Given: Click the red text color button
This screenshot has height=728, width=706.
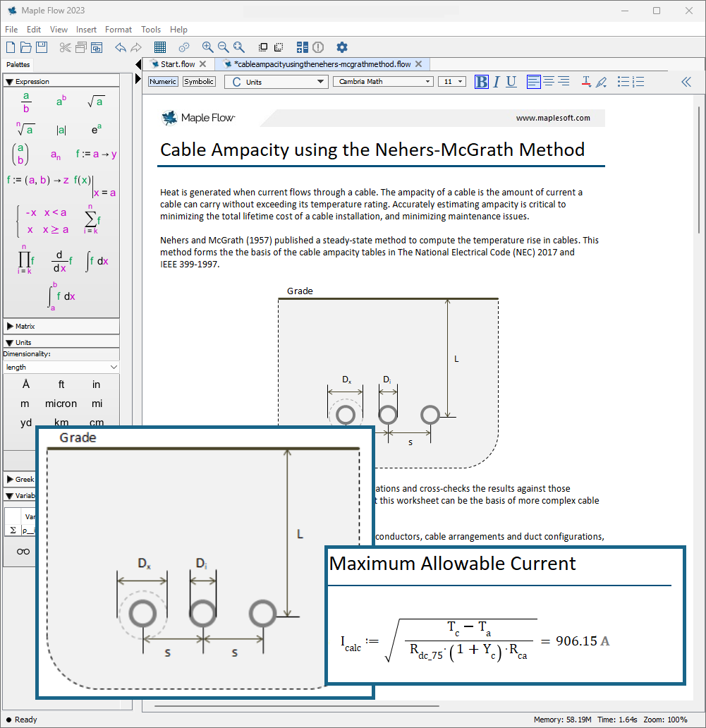Looking at the screenshot, I should [x=585, y=82].
